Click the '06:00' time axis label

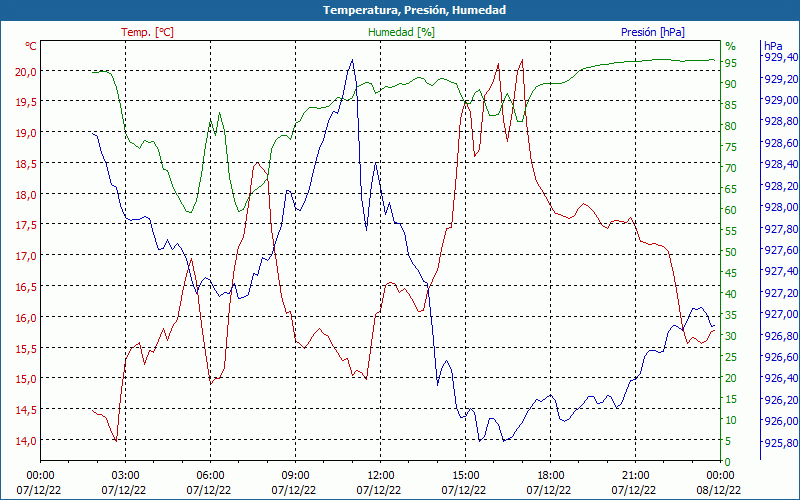point(210,476)
